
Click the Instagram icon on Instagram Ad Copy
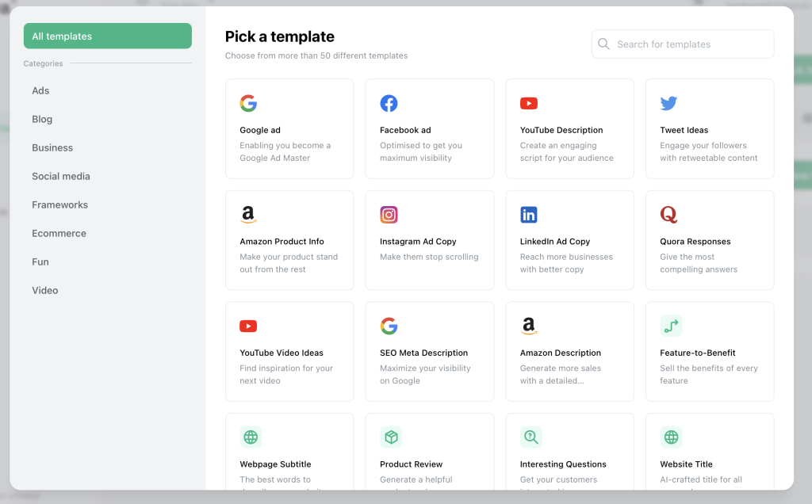pos(389,215)
